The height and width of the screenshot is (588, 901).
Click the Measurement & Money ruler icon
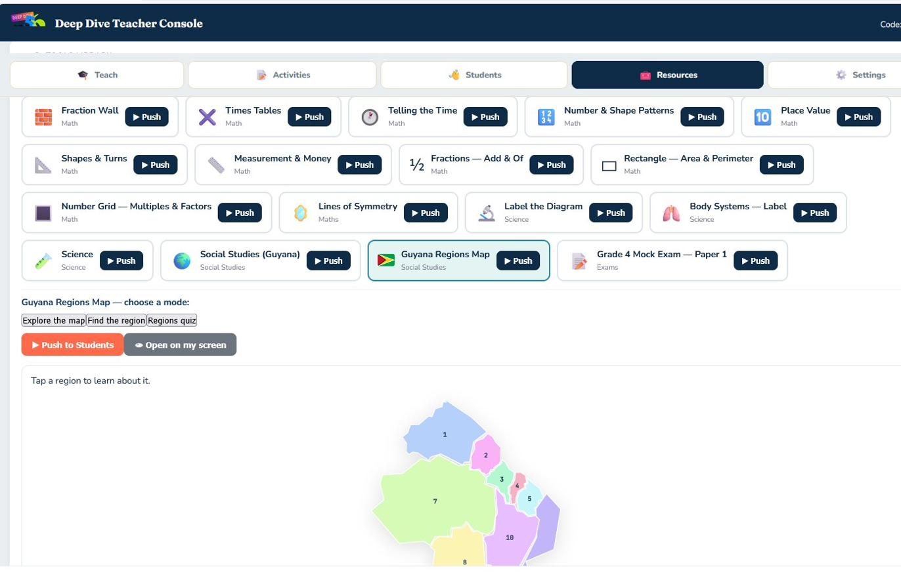point(216,165)
